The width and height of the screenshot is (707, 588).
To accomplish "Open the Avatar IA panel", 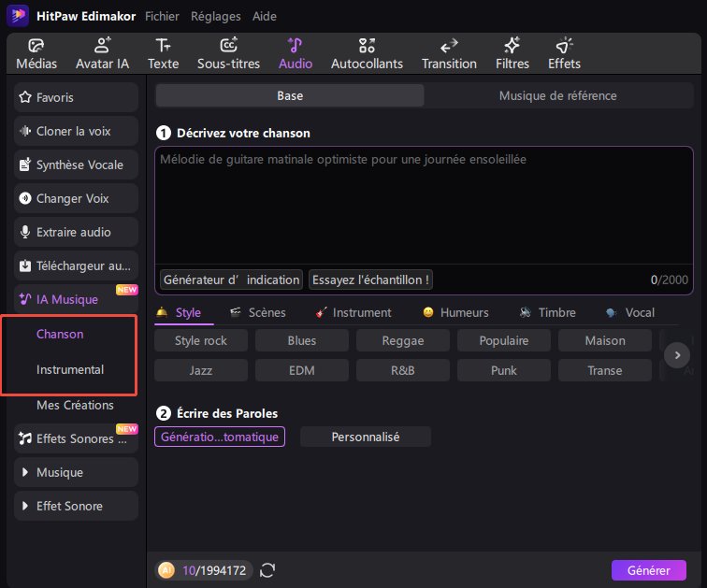I will (102, 53).
